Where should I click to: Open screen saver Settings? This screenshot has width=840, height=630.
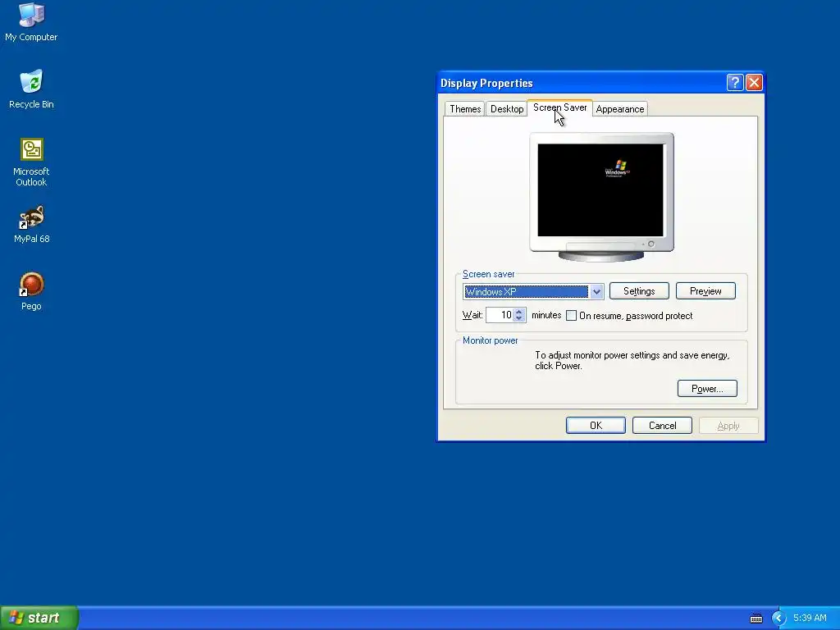(639, 291)
